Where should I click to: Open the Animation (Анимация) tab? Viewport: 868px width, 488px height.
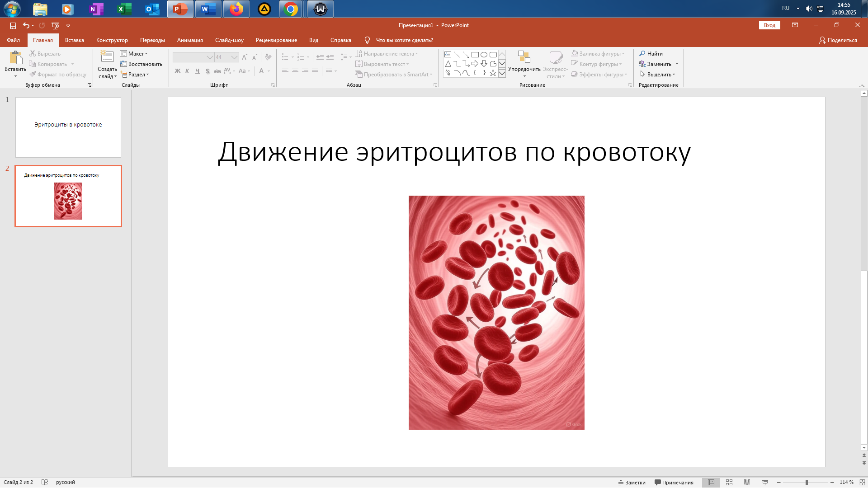[190, 40]
